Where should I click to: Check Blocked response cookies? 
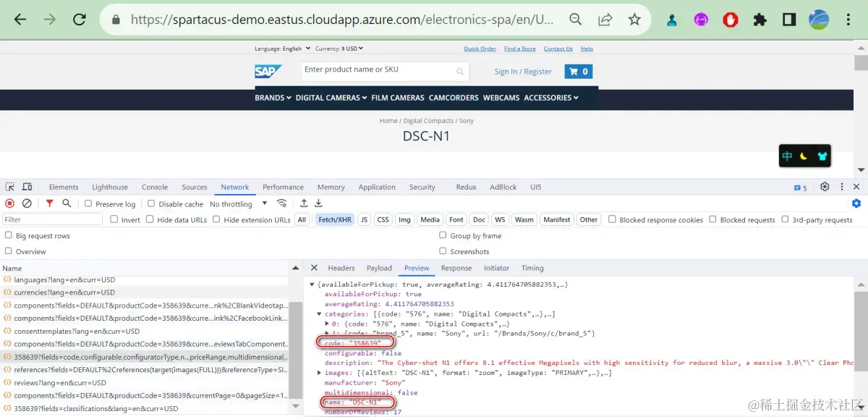pyautogui.click(x=612, y=219)
